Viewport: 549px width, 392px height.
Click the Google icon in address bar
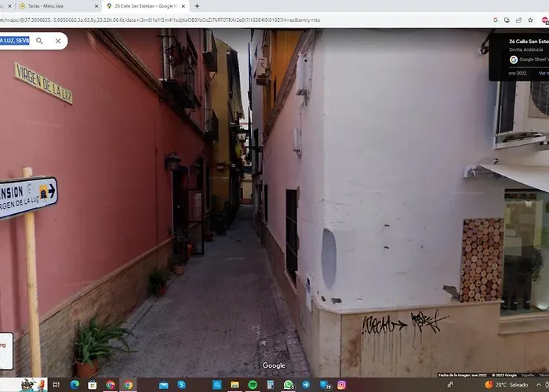(x=496, y=20)
